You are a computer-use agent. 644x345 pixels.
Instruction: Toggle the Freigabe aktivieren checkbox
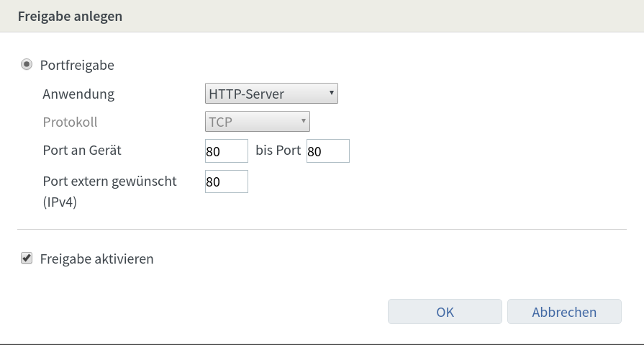click(x=27, y=258)
